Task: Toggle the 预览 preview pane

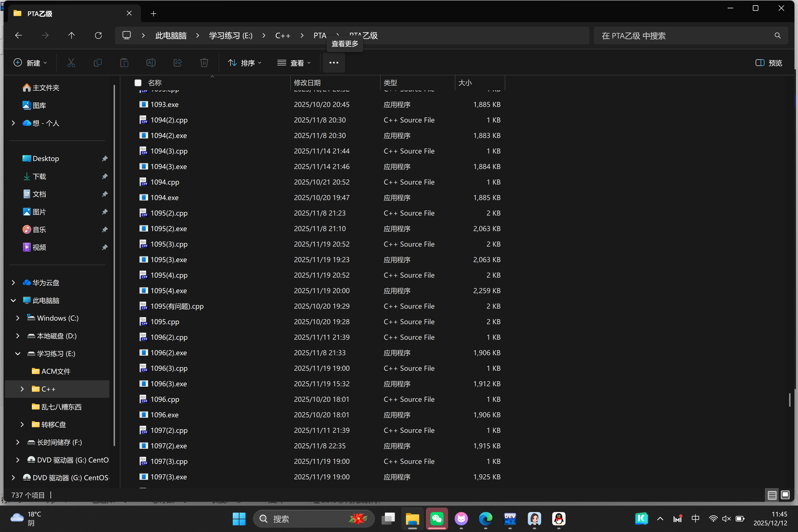Action: pyautogui.click(x=769, y=63)
